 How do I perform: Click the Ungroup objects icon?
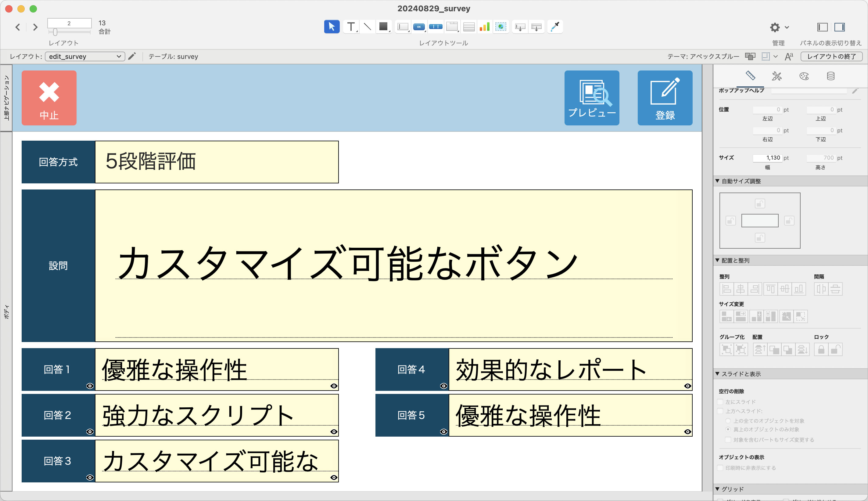point(741,350)
